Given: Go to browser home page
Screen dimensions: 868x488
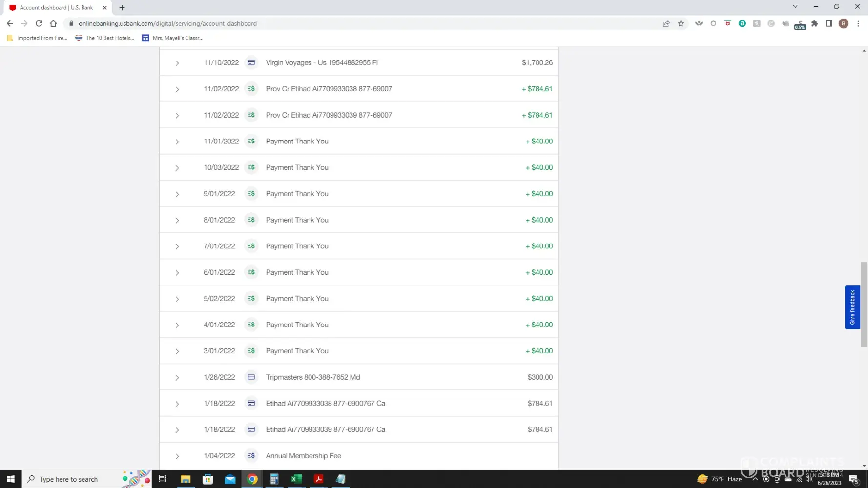Looking at the screenshot, I should click(x=53, y=23).
